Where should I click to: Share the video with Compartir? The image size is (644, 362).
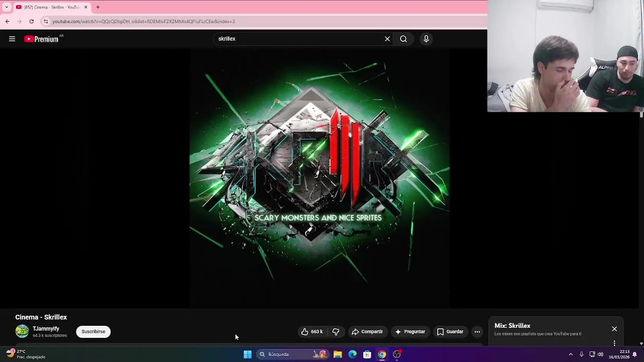tap(367, 331)
